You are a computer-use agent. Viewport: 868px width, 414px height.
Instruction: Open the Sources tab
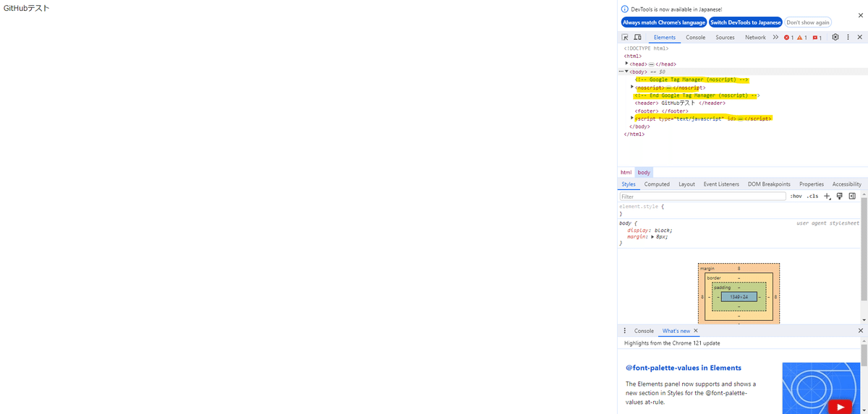pos(725,38)
